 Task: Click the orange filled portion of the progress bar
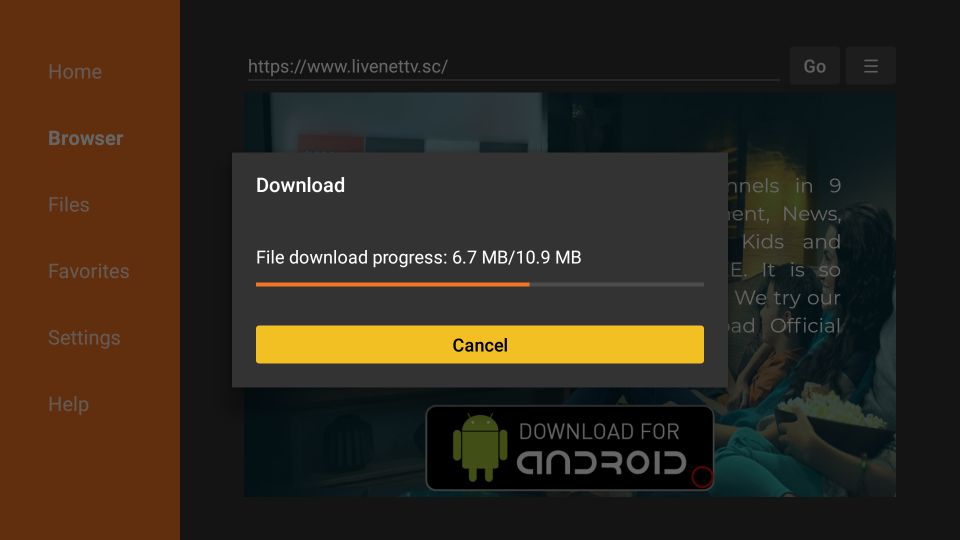coord(392,284)
